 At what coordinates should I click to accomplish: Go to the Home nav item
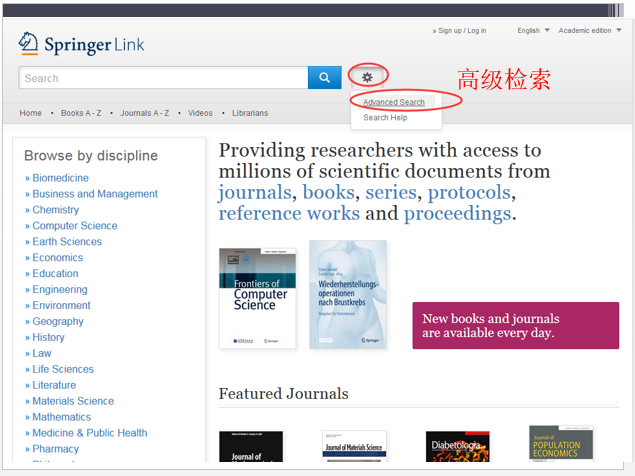click(x=30, y=113)
